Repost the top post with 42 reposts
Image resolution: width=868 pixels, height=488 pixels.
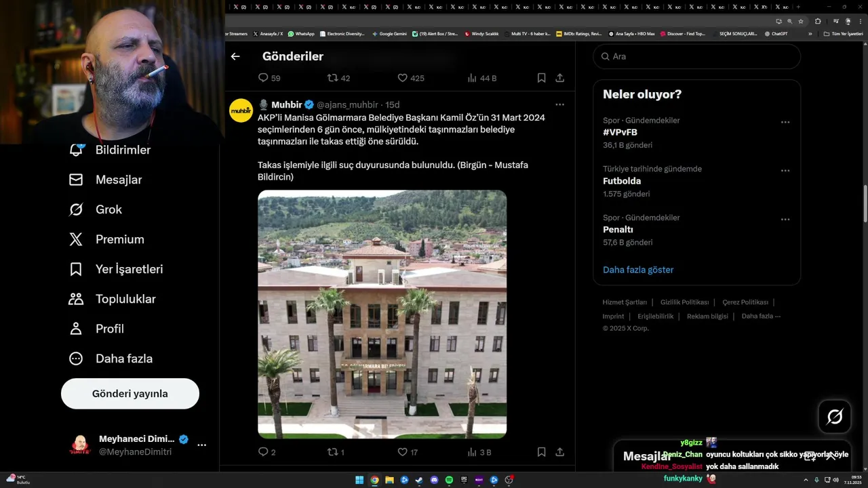338,78
